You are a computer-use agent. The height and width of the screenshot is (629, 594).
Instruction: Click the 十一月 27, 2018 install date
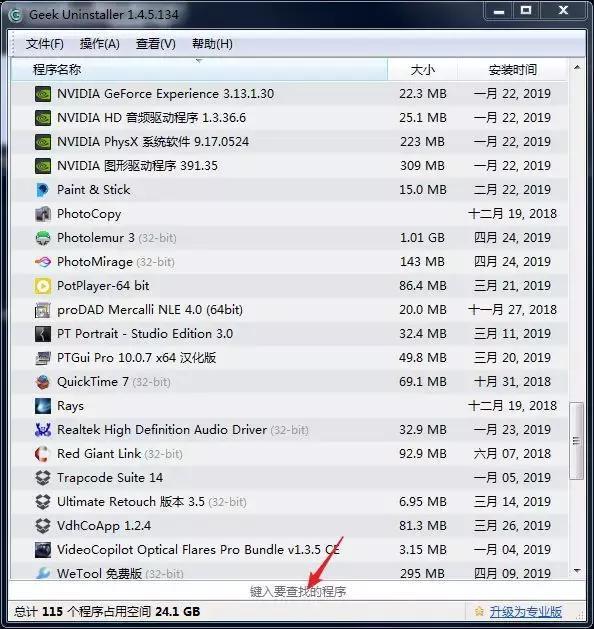click(x=513, y=310)
